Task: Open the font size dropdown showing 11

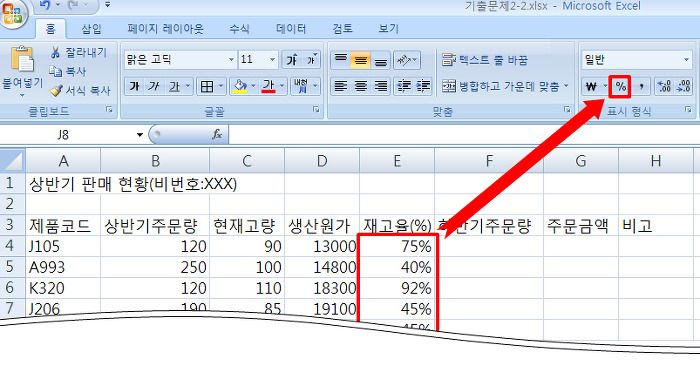Action: coord(272,59)
